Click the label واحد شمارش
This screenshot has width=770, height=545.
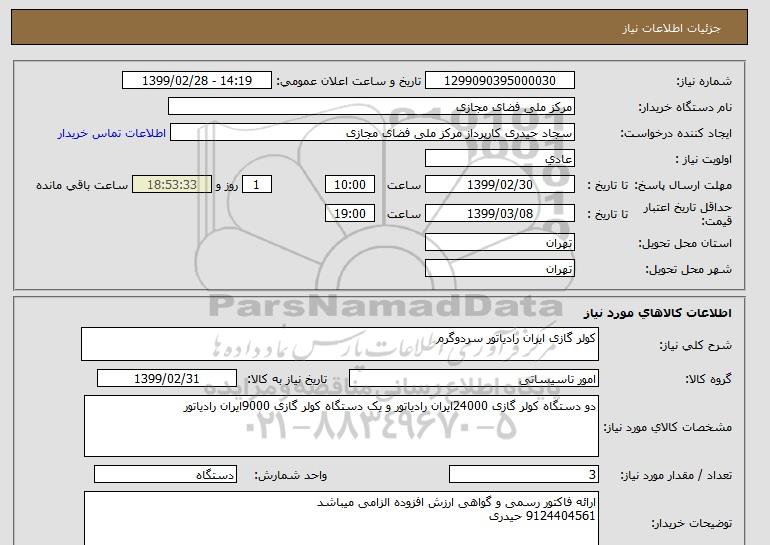pyautogui.click(x=291, y=475)
